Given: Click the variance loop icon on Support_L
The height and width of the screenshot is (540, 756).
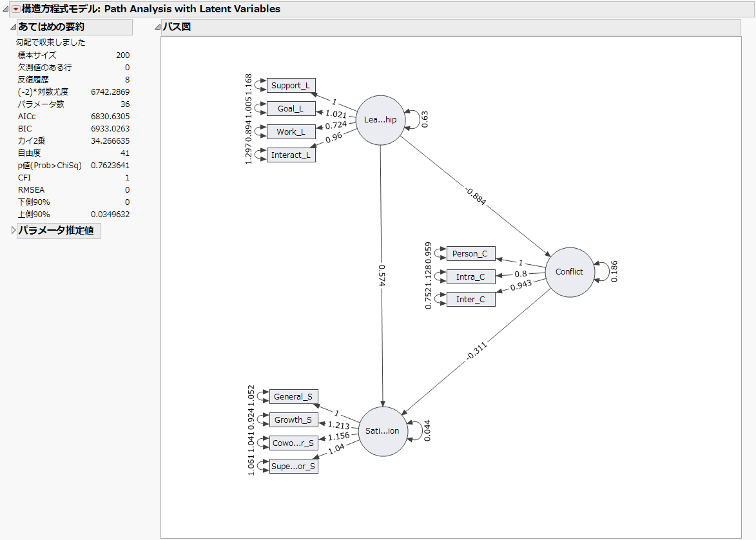Looking at the screenshot, I should coord(261,85).
